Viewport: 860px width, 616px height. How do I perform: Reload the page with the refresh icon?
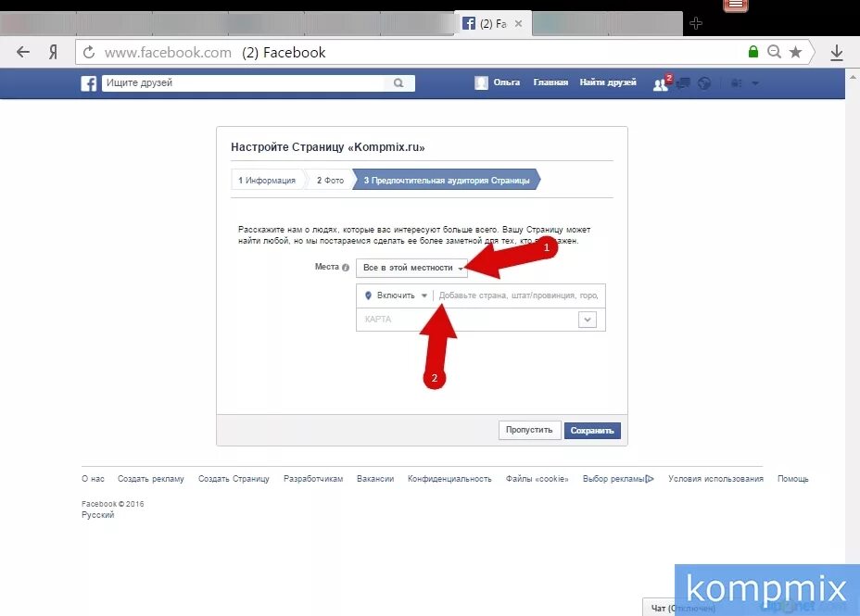(89, 53)
